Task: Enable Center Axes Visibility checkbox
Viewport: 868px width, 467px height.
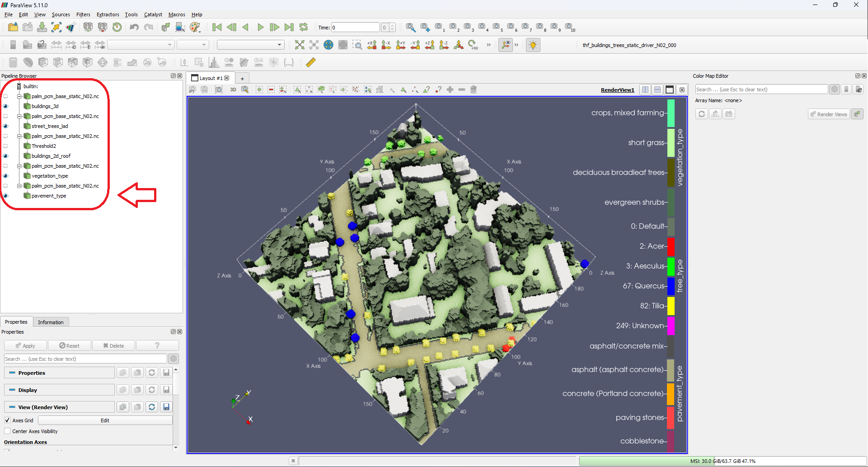Action: pyautogui.click(x=7, y=431)
